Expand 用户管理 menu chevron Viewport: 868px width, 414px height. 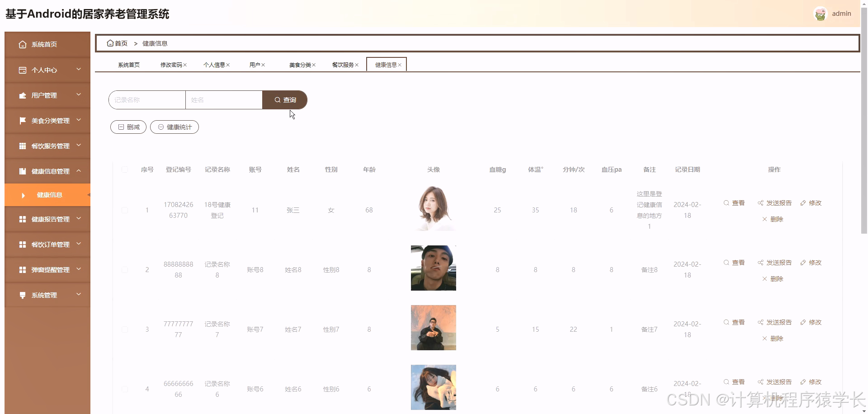[79, 95]
